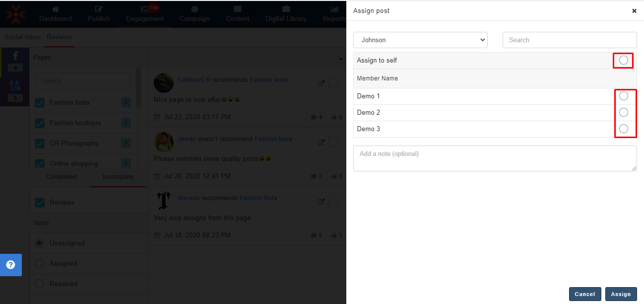Screen dimensions: 644x304
Task: Click comments icon on Manson's review
Action: coord(313,235)
